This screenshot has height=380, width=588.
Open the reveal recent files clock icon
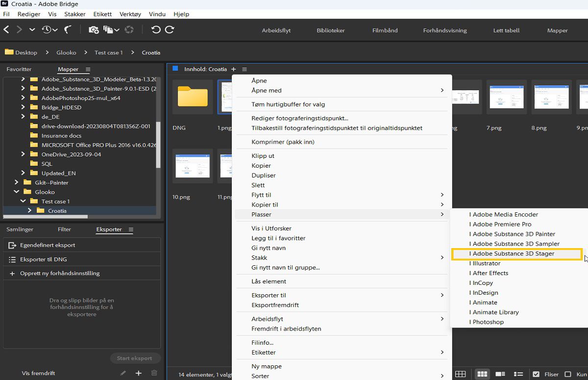tap(49, 30)
